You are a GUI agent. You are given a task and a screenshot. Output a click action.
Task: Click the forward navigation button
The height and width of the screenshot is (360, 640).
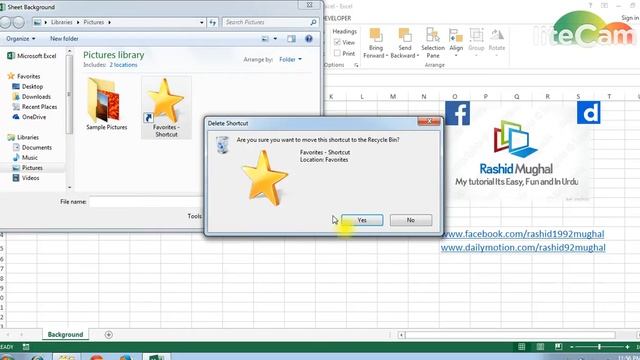(19, 22)
